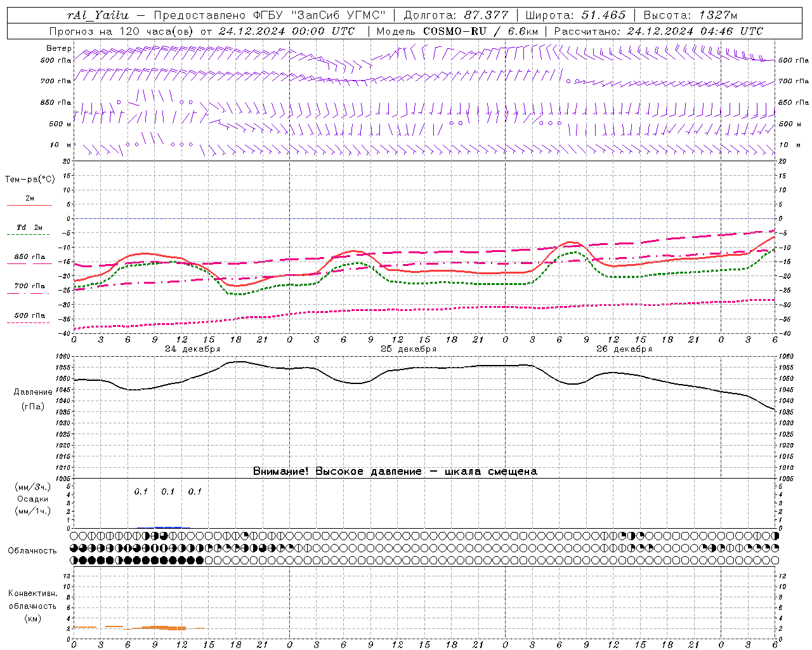Click the right-side 500 гПа wind label

click(794, 60)
